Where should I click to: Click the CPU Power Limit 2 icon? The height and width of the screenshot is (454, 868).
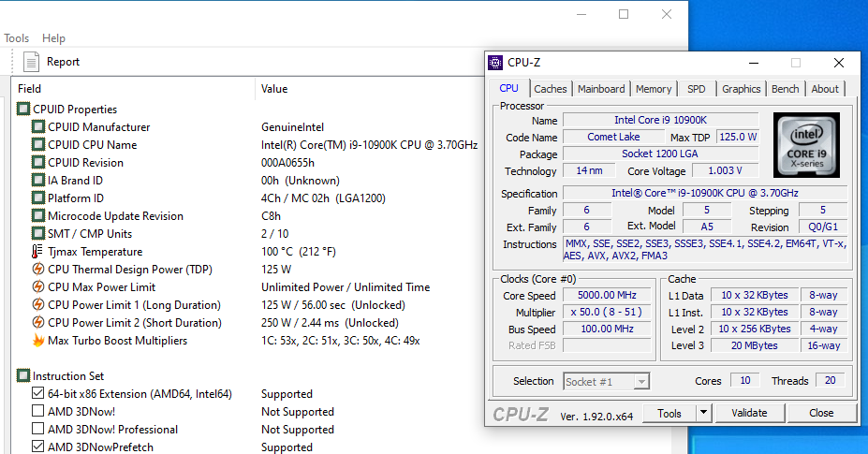(x=38, y=322)
